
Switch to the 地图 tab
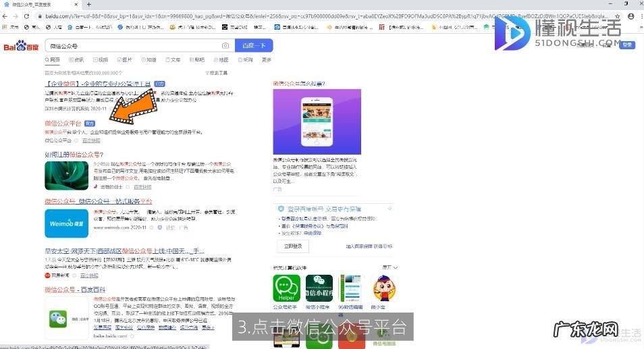(221, 60)
